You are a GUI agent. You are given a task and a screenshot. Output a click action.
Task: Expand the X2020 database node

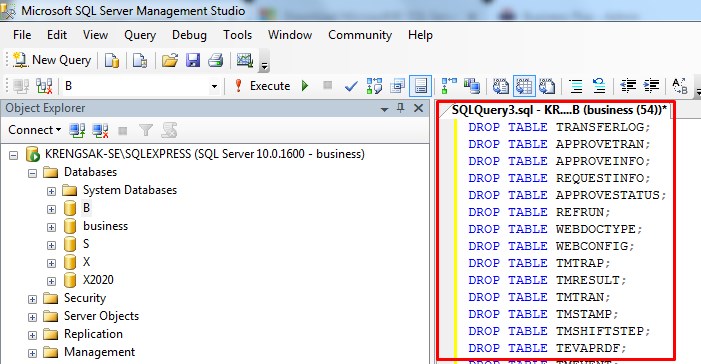(51, 281)
